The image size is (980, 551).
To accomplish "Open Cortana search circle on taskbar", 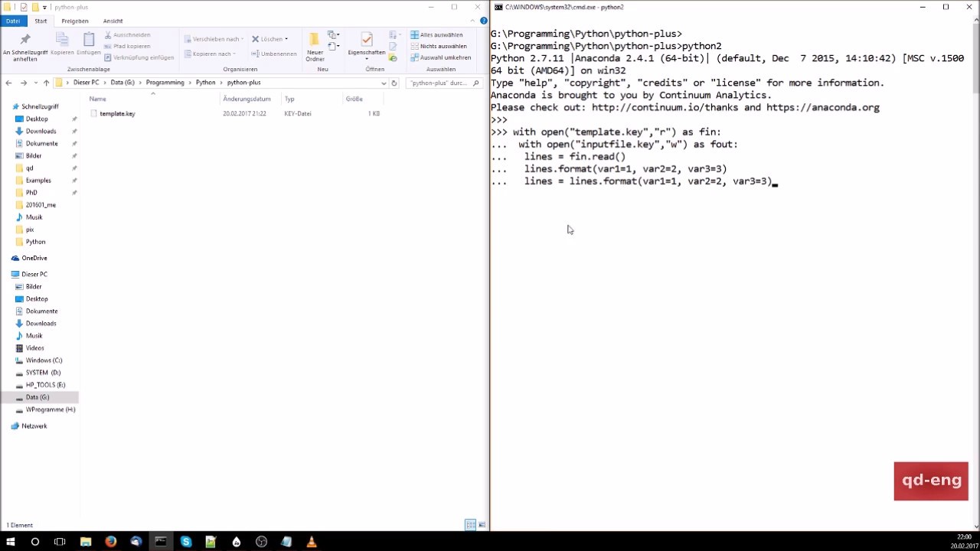I will [34, 542].
